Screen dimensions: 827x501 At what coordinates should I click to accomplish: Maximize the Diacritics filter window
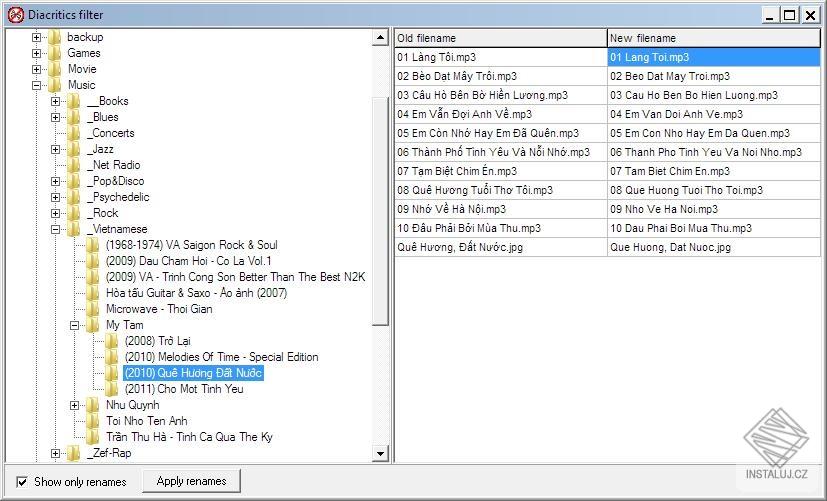tap(790, 15)
